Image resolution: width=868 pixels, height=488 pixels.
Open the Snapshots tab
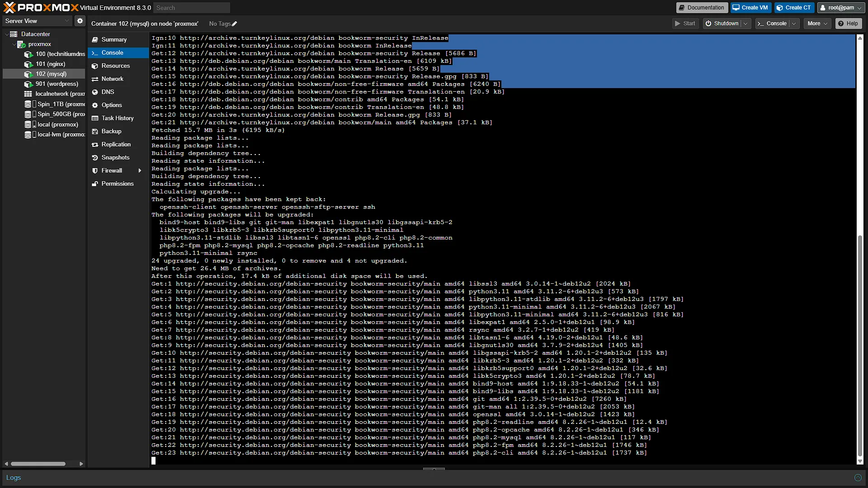[118, 158]
